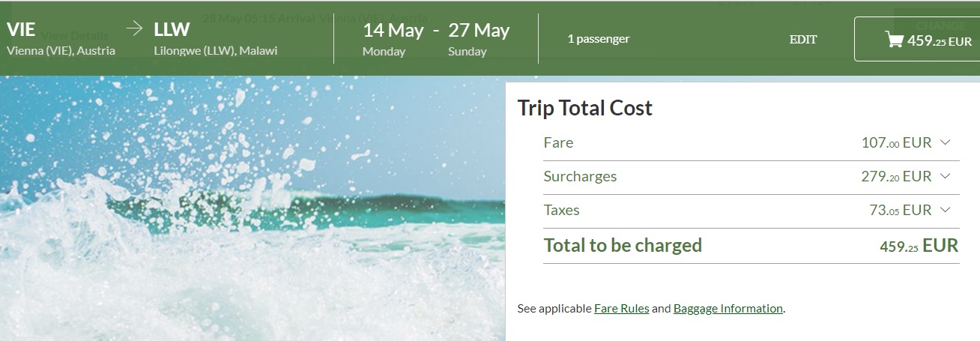Click the Total to be charged row
The image size is (980, 341).
751,246
